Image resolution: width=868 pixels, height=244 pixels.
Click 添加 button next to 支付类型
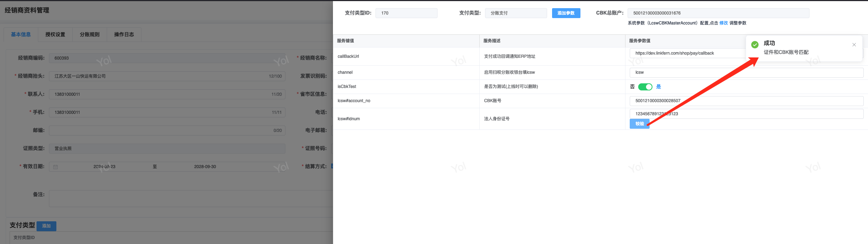[x=46, y=226]
